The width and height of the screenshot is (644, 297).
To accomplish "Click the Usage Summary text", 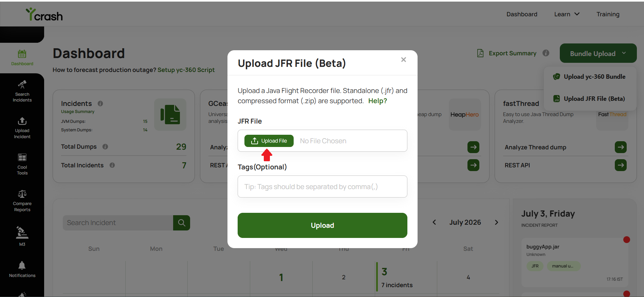I will tap(78, 112).
